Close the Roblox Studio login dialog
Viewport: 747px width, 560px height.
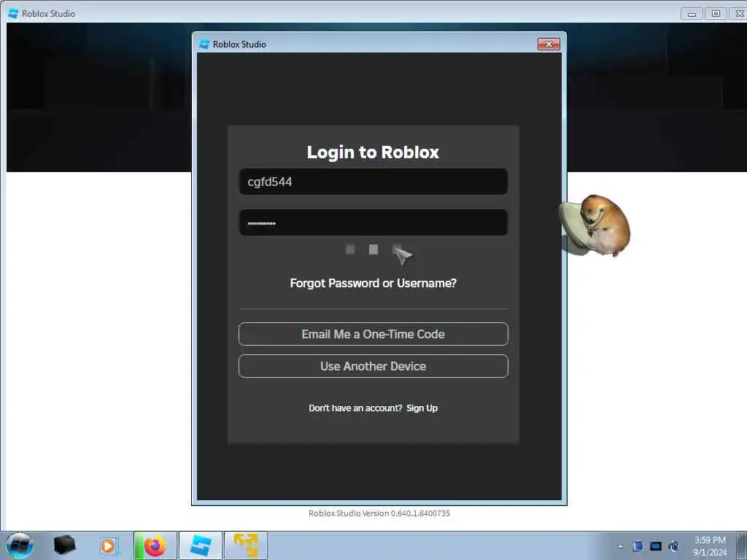549,44
